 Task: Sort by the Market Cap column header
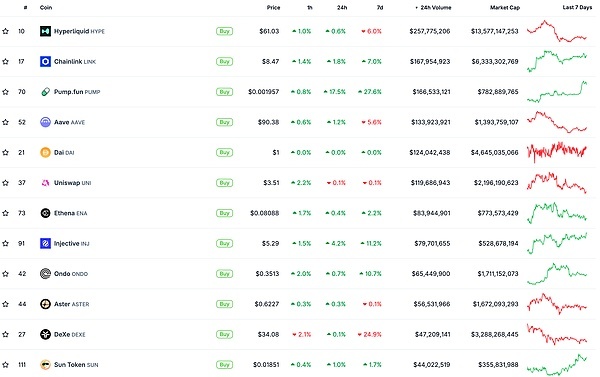coord(505,7)
